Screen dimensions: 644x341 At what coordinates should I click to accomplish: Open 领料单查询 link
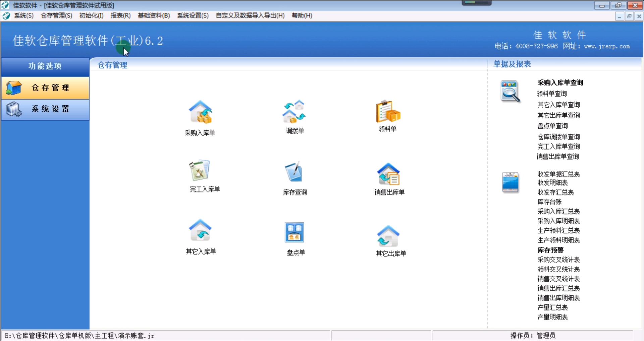tap(552, 94)
